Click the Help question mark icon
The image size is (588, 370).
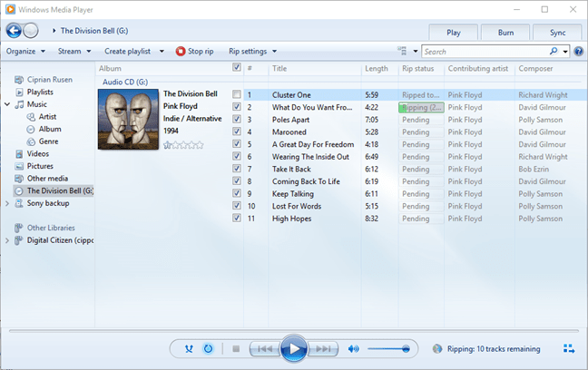579,52
